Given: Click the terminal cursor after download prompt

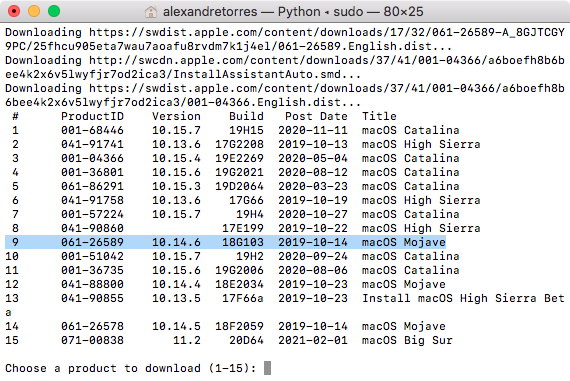Looking at the screenshot, I should [267, 368].
